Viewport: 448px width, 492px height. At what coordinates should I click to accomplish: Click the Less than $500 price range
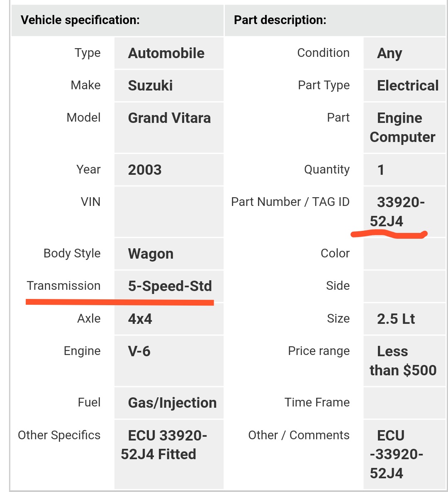pos(403,361)
